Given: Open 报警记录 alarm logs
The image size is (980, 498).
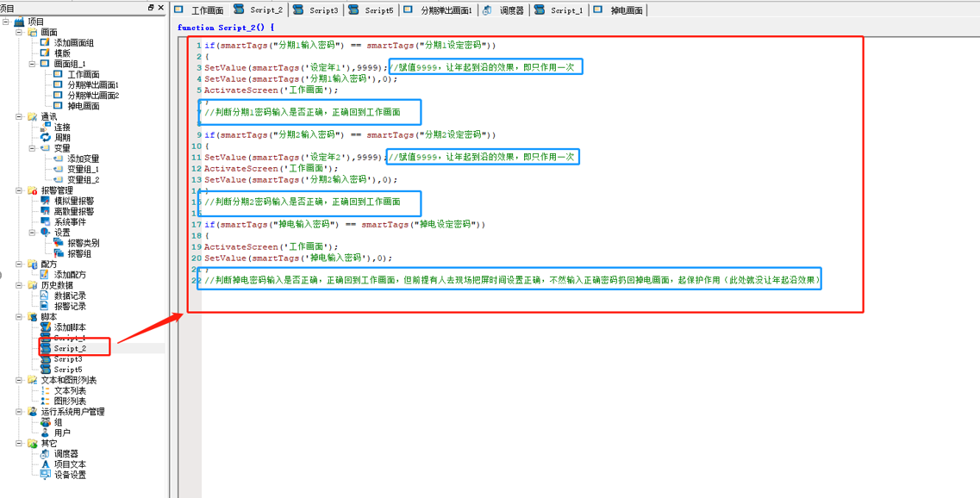Looking at the screenshot, I should pos(70,306).
